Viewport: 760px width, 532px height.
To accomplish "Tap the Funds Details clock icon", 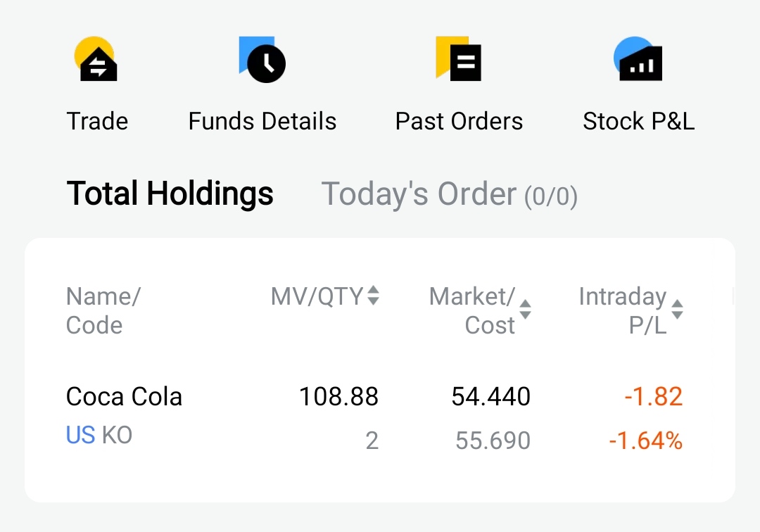I will tap(262, 60).
